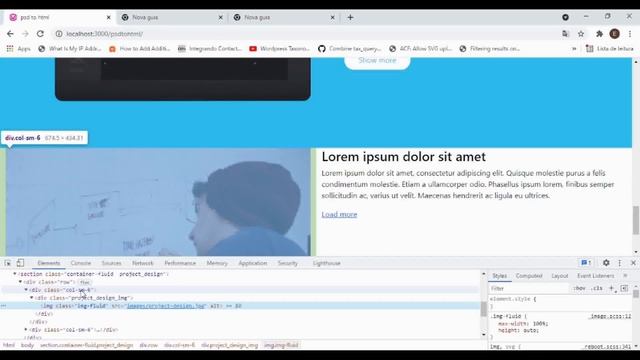Go back to the previous page
The image size is (640, 360).
(10, 34)
